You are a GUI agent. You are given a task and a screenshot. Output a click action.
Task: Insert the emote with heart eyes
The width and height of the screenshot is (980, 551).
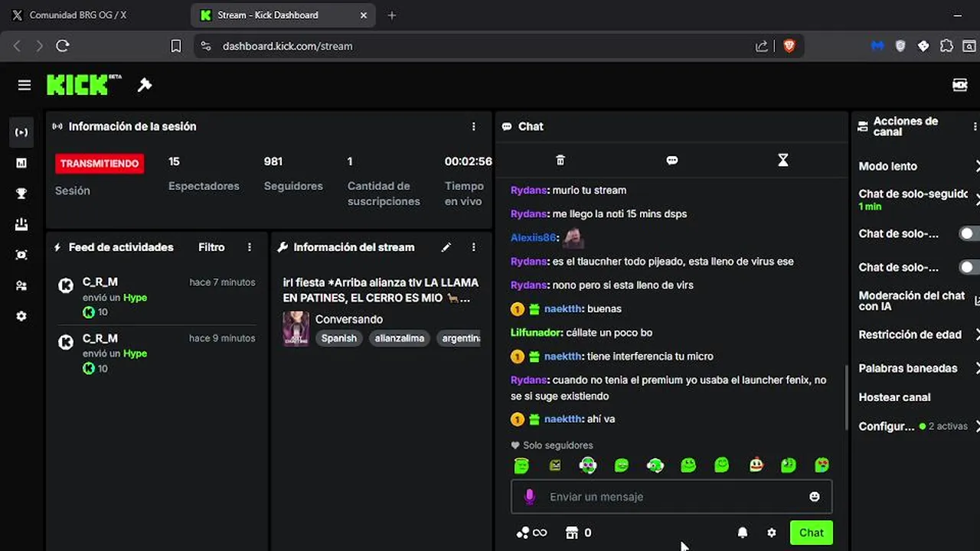point(822,465)
